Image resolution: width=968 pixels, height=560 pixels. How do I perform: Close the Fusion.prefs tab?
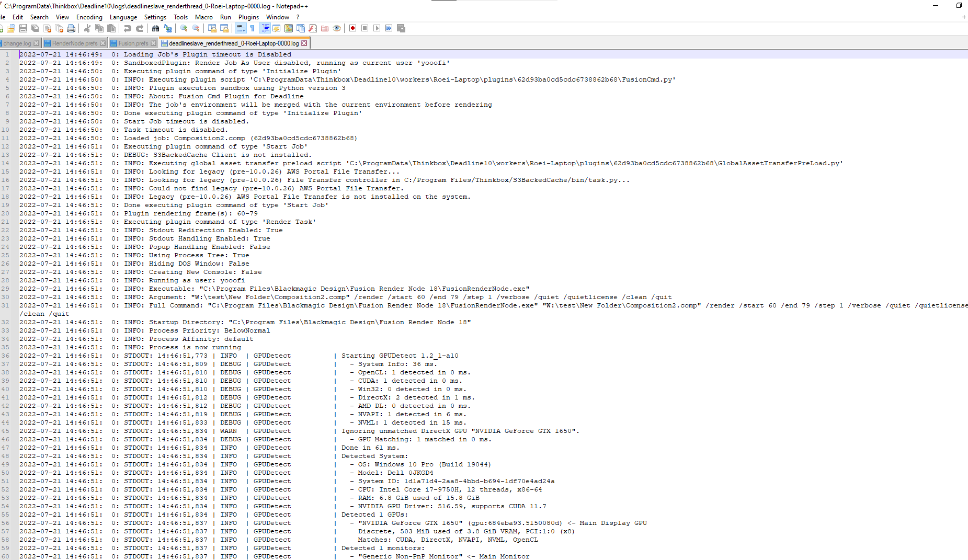pyautogui.click(x=153, y=43)
